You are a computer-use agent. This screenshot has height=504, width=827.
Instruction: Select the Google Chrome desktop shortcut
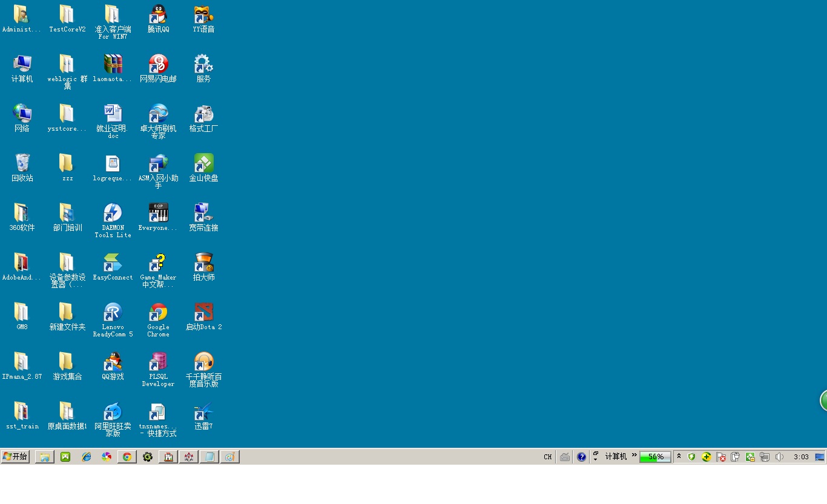pyautogui.click(x=158, y=319)
